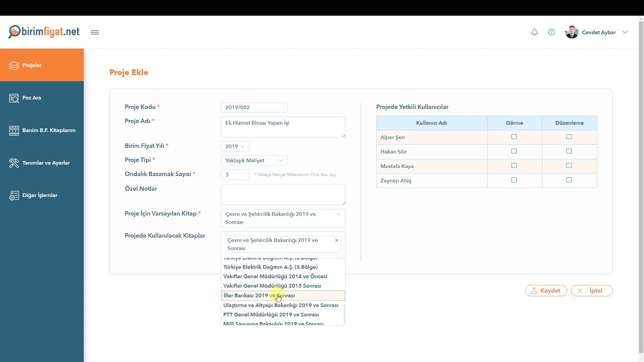Click the Poz Ara search icon
This screenshot has height=362, width=644.
pyautogui.click(x=14, y=98)
